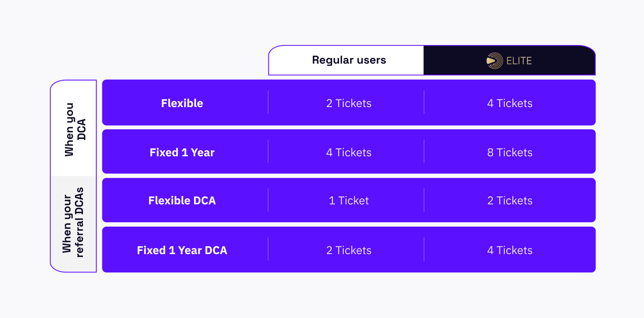Click the ELITE gold circular logo icon
The image size is (644, 318).
495,61
